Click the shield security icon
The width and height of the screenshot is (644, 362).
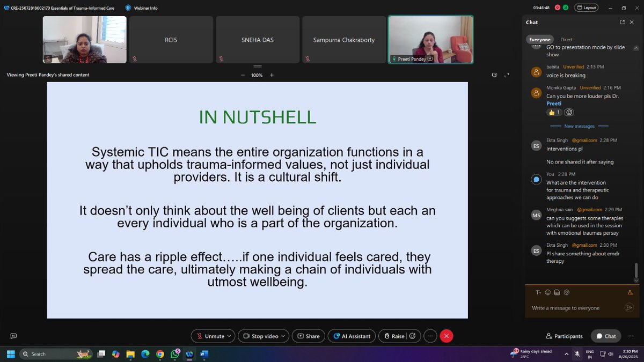point(128,8)
